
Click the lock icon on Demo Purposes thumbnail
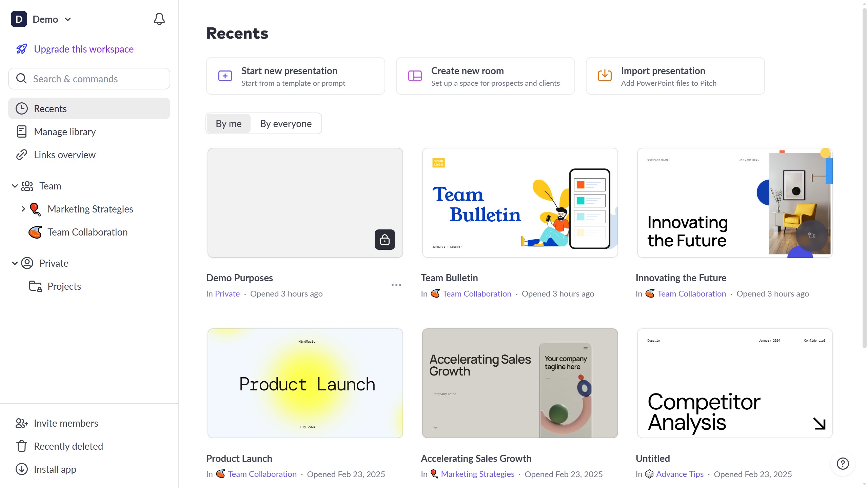click(x=384, y=240)
